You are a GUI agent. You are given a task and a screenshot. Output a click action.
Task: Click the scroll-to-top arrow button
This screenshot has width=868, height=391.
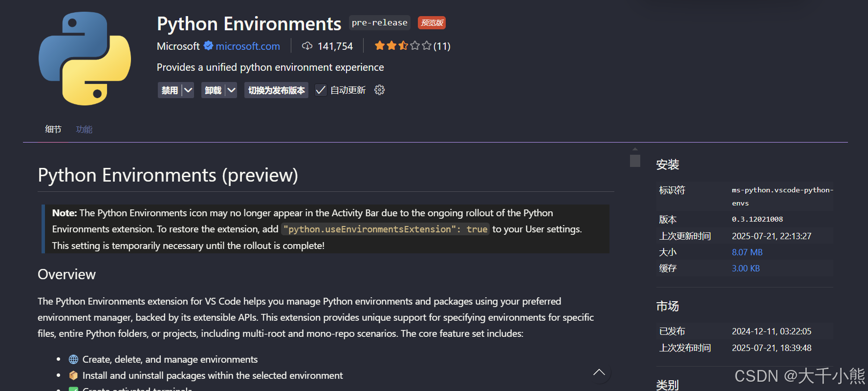[599, 372]
